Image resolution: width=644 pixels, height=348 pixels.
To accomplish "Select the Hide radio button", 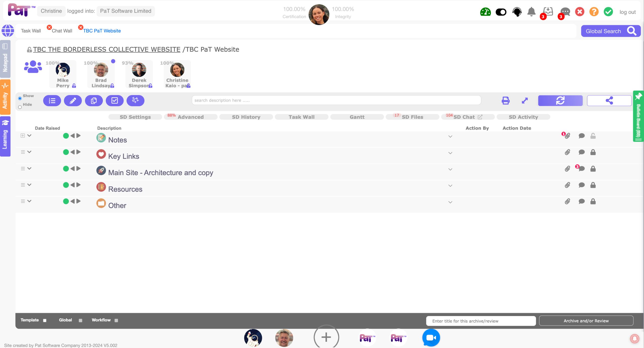I will click(x=20, y=107).
